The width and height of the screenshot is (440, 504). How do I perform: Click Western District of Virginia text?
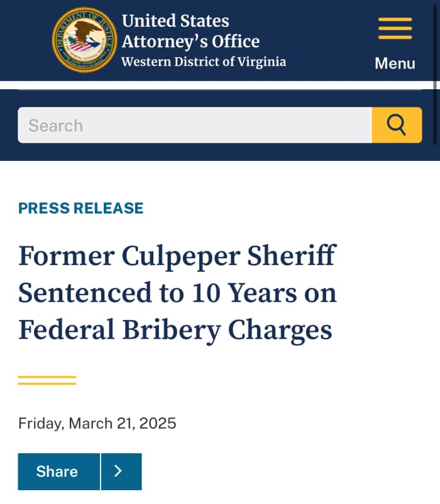tap(202, 62)
